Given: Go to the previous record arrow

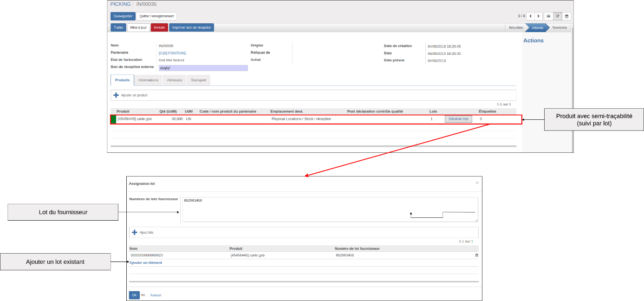Looking at the screenshot, I should click(x=531, y=16).
